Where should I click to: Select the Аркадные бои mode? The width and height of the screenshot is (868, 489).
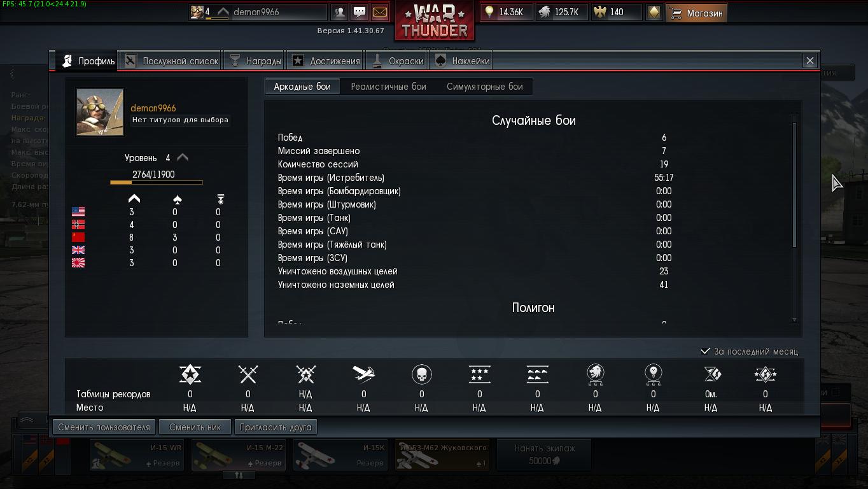302,87
